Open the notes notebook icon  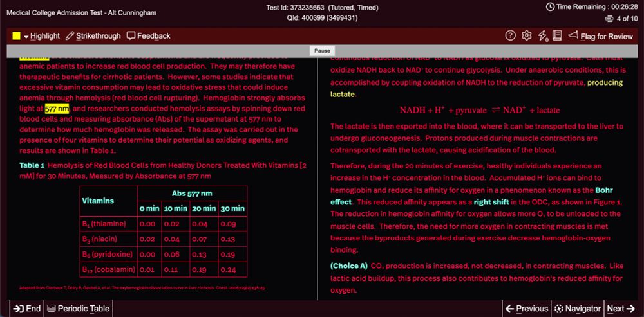click(557, 36)
